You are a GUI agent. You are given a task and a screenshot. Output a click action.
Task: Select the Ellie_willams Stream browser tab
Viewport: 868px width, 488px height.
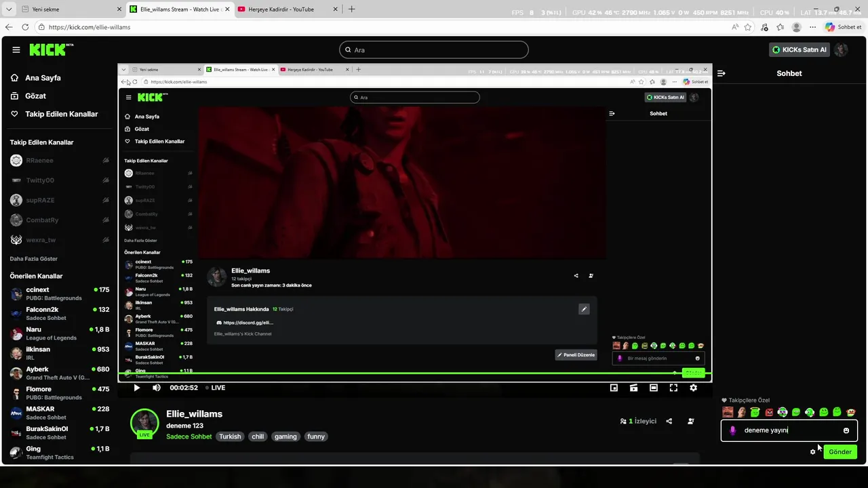pos(180,9)
